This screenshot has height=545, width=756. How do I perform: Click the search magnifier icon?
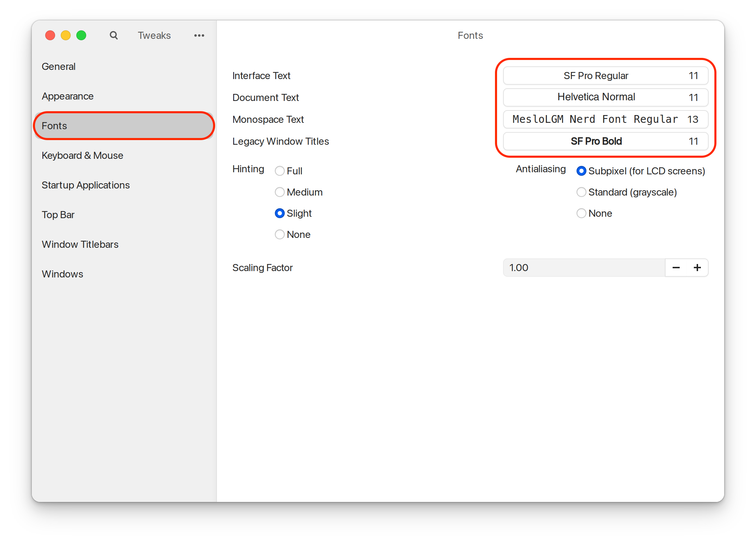click(x=113, y=35)
